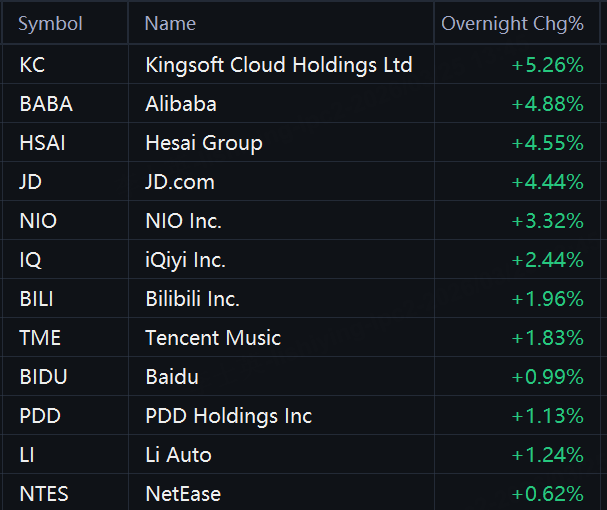Open the Li Auto stock entry
607x510 pixels.
[x=178, y=455]
